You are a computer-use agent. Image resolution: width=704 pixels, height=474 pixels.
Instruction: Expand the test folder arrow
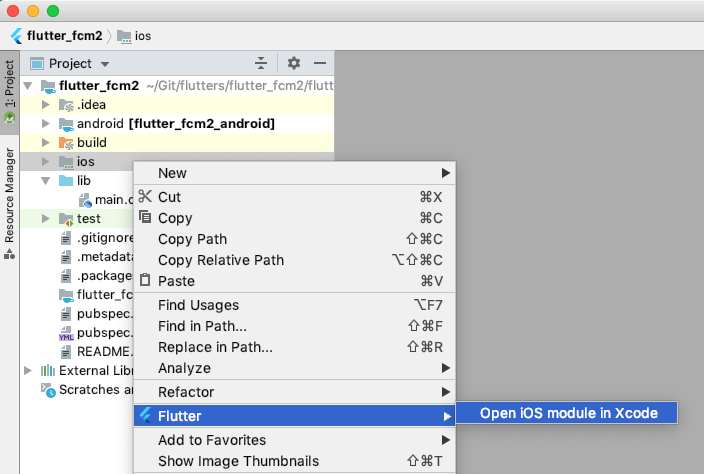[x=45, y=219]
